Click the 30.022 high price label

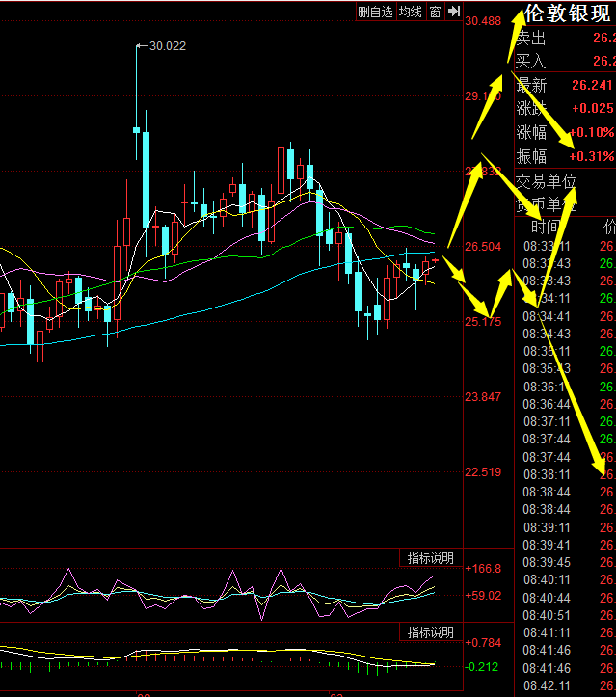point(168,46)
